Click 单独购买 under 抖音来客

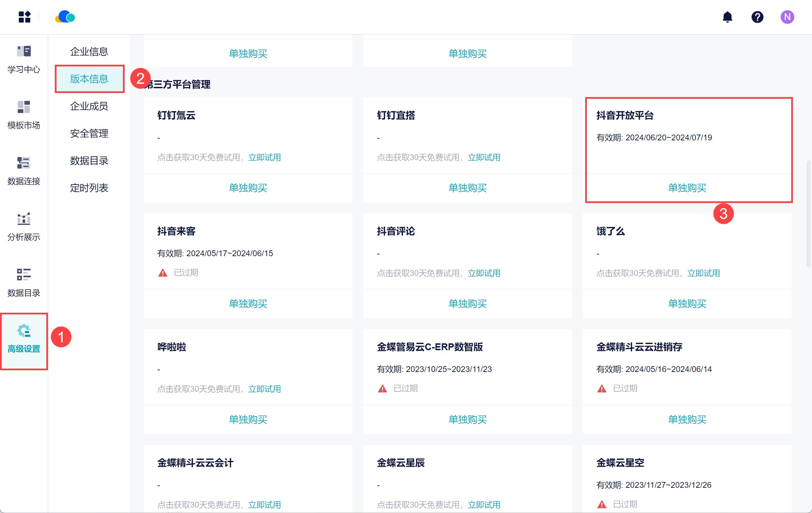pos(248,304)
